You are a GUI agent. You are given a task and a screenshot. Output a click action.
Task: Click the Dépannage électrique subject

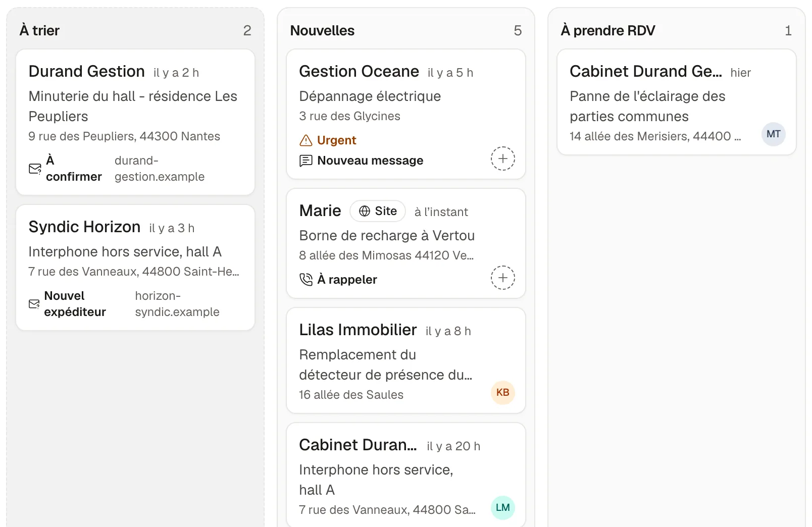(x=370, y=96)
